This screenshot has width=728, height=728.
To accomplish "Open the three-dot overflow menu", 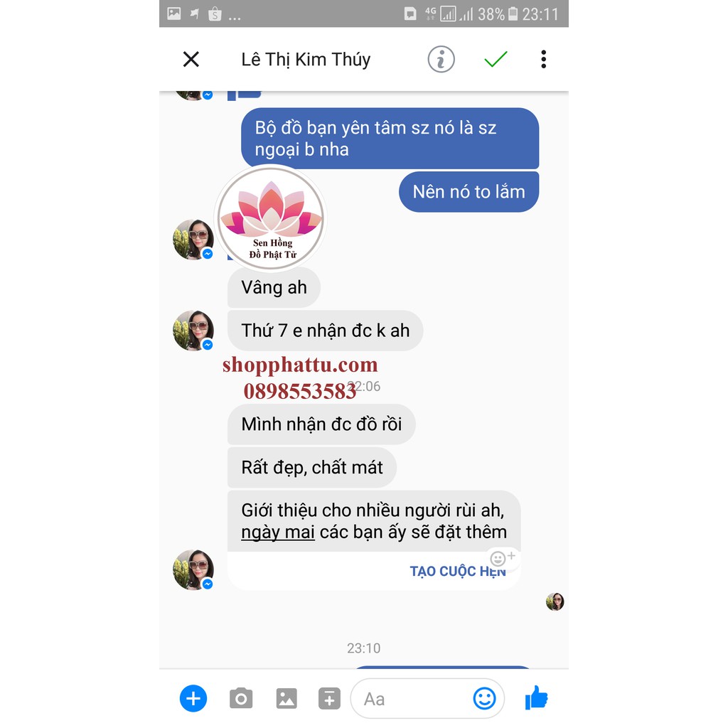I will (543, 60).
